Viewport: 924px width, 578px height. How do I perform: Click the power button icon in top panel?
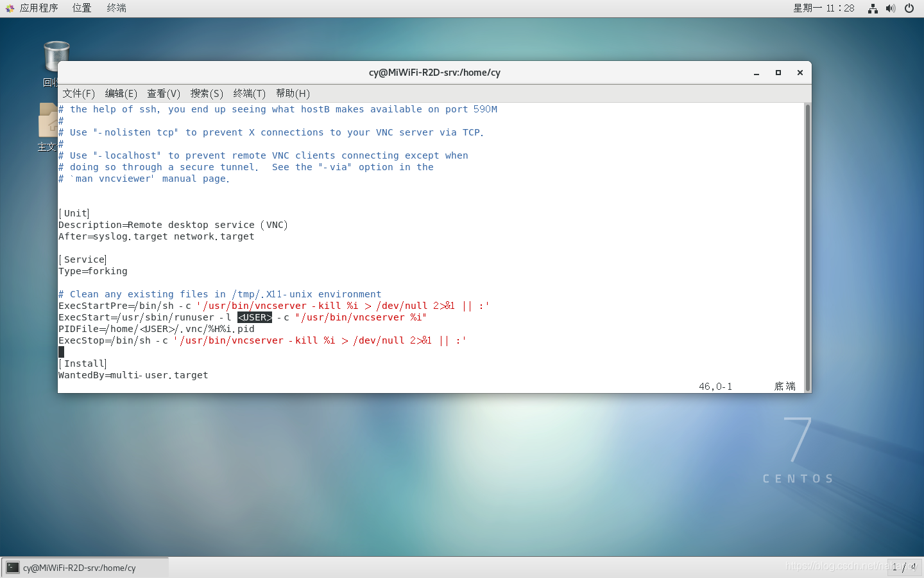coord(909,8)
